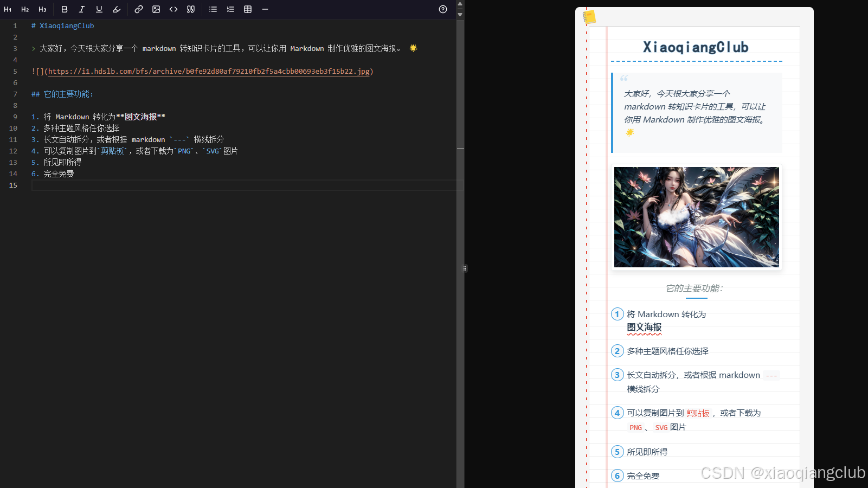Click editor line '5. 所见即所得'
Viewport: 868px width, 488px height.
point(56,163)
